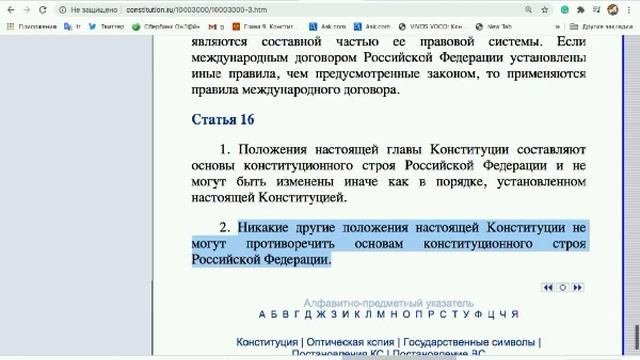Screen dimensions: 640x360
Task: Open the 'Глава 9. Констит...' bookmark
Action: [263, 27]
